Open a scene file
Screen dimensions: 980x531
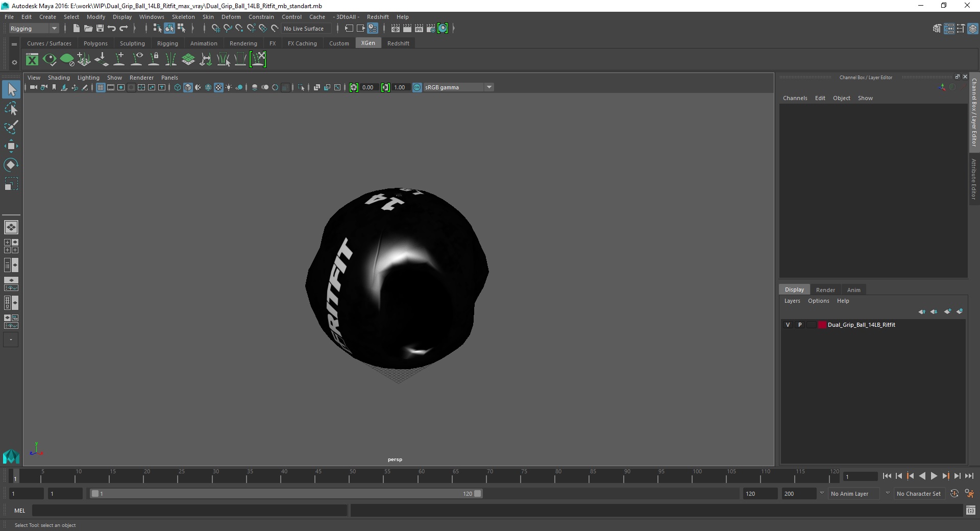(88, 29)
